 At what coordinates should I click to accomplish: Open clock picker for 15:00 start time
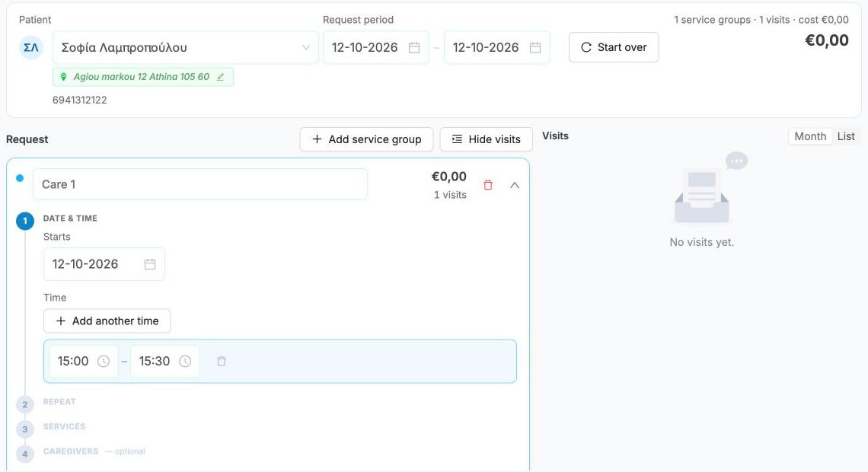pos(104,362)
